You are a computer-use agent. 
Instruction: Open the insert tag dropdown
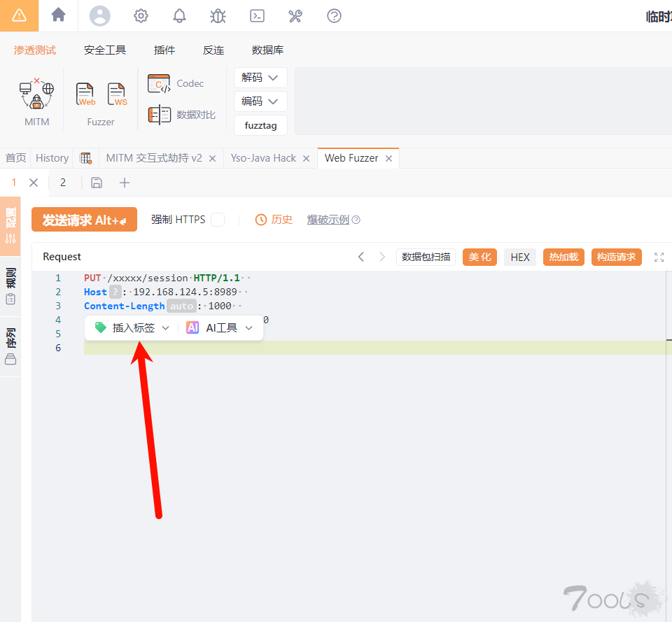(x=132, y=328)
